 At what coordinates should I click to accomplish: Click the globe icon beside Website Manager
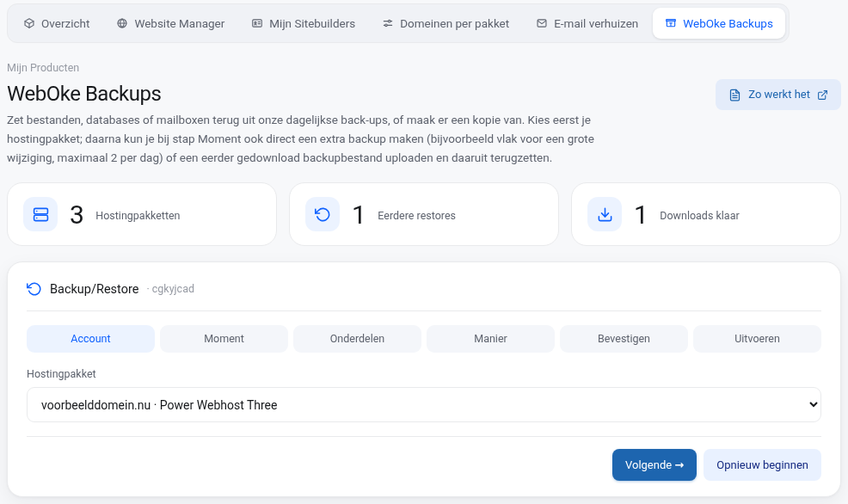click(122, 23)
